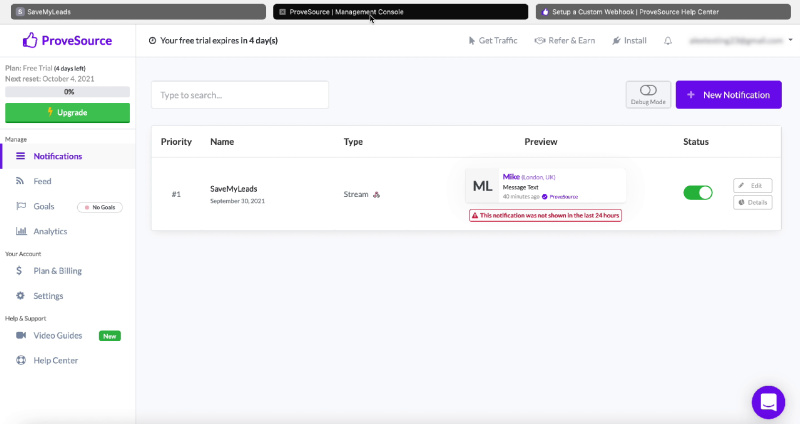
Task: Click the Analytics bar chart icon
Action: 21,231
